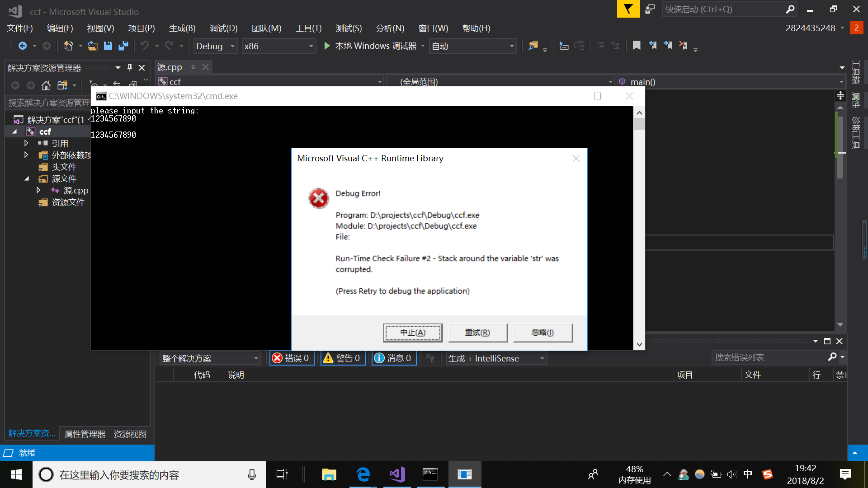The width and height of the screenshot is (868, 488).
Task: Toggle the errors filter showing 错误 0
Action: coord(292,358)
